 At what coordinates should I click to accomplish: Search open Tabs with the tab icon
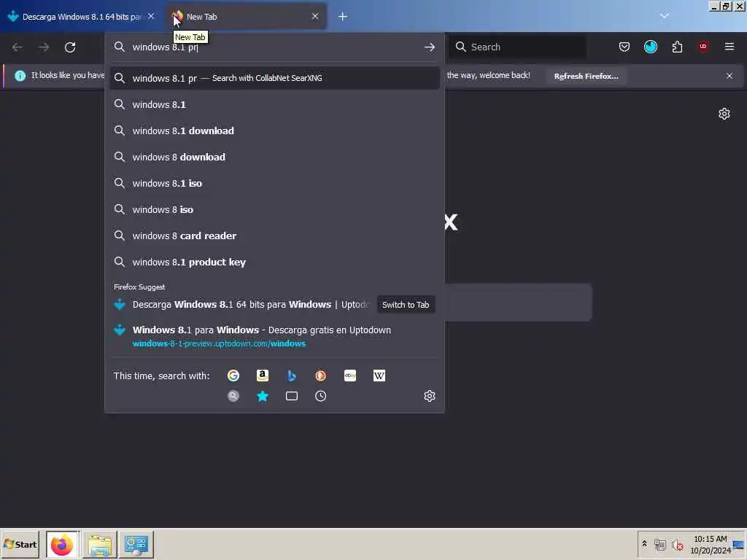[x=292, y=396]
